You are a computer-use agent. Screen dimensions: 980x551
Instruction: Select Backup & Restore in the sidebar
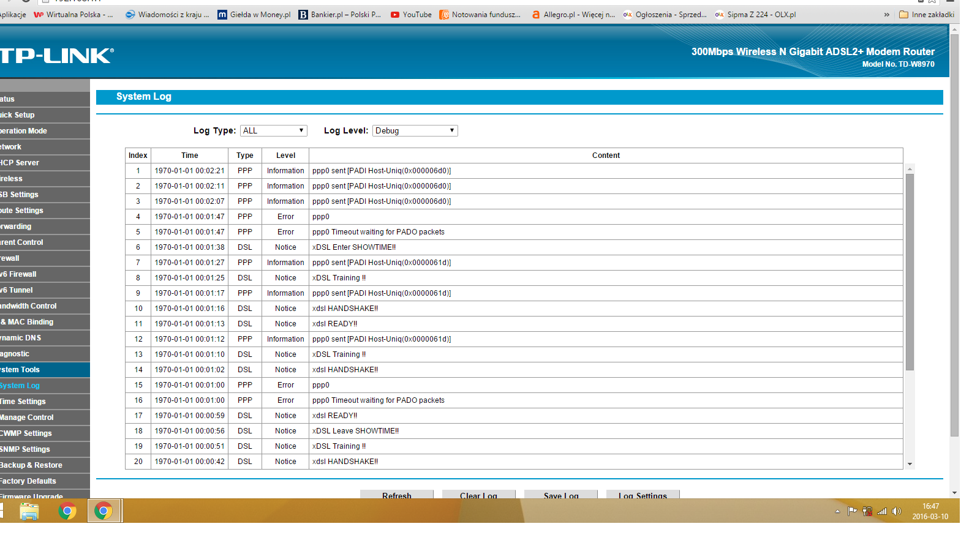[31, 465]
